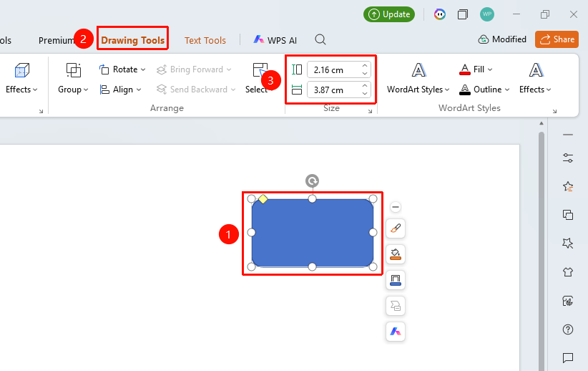Click the sidebar overlapping squares icon

[568, 215]
